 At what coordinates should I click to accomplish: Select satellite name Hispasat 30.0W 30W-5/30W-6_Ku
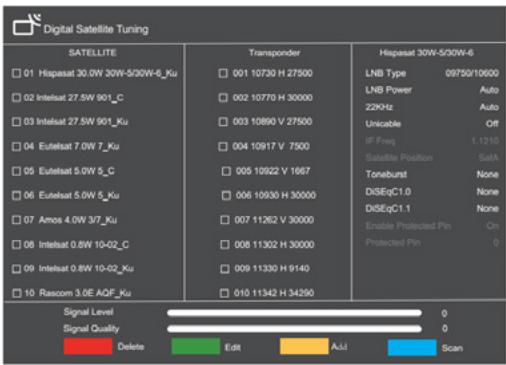[x=108, y=73]
